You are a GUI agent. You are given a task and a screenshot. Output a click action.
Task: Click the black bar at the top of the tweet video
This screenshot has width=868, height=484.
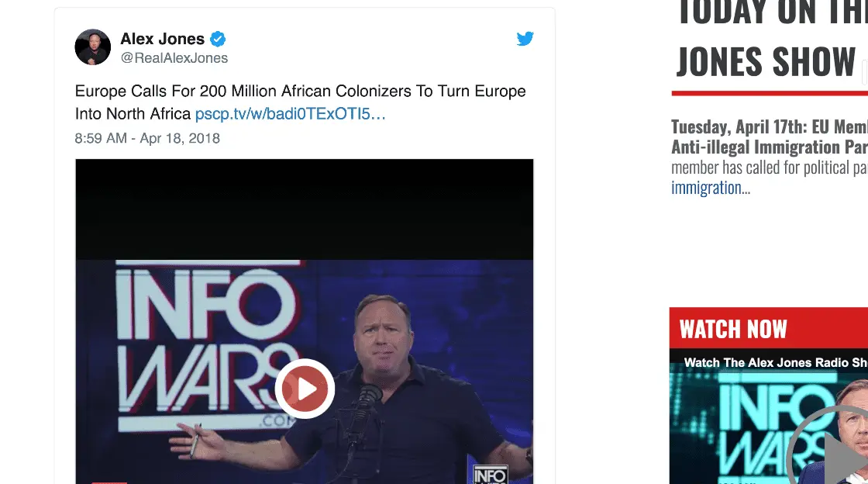click(x=305, y=208)
